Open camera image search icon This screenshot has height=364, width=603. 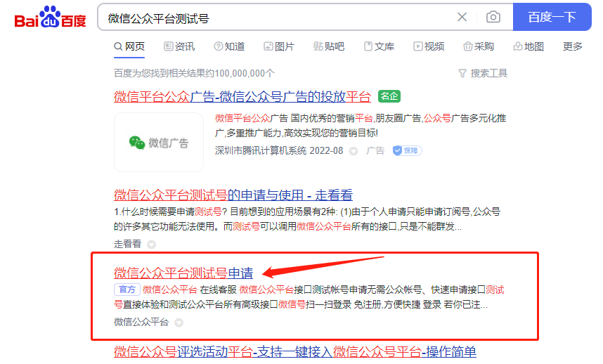493,17
